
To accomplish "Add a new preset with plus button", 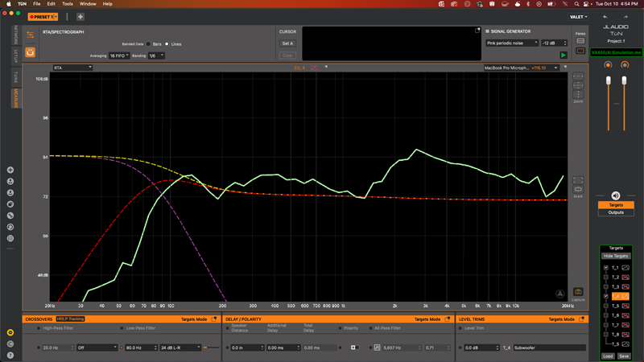I will point(80,17).
